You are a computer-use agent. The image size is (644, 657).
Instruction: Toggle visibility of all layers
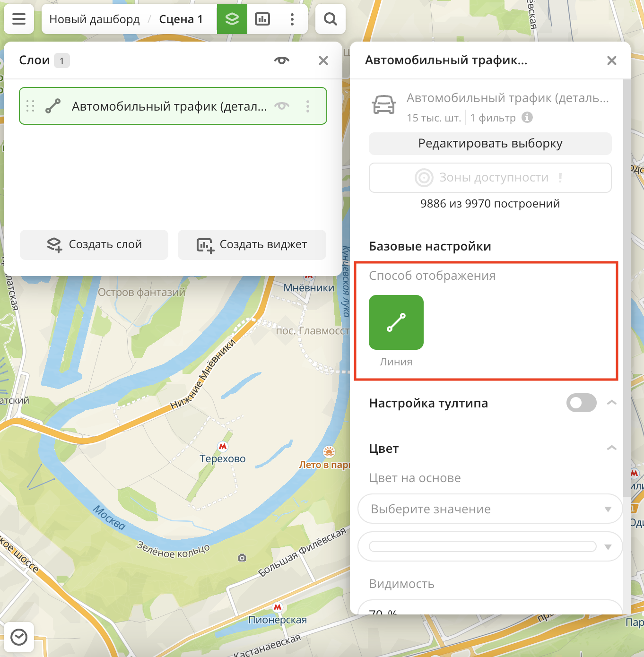point(282,61)
